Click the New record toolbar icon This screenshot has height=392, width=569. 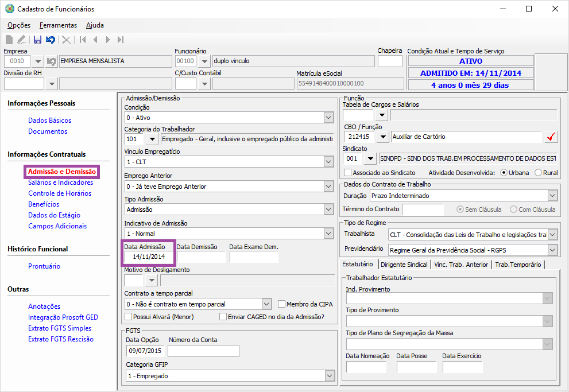(9, 39)
